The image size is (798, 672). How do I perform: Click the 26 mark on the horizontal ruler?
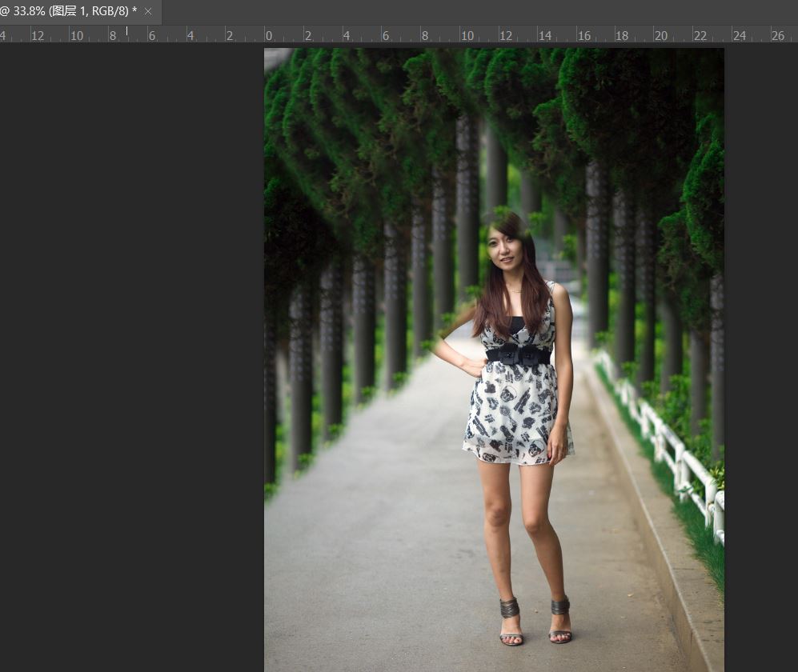coord(778,35)
